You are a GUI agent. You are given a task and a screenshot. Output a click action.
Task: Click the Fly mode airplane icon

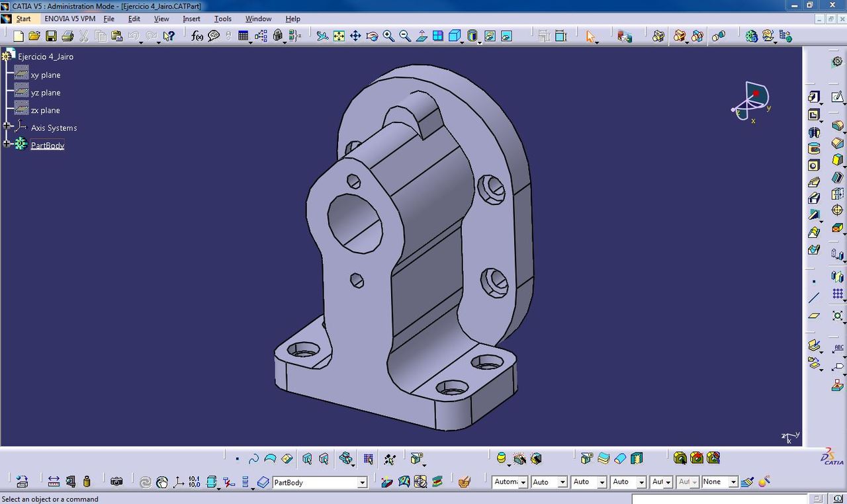pos(322,36)
